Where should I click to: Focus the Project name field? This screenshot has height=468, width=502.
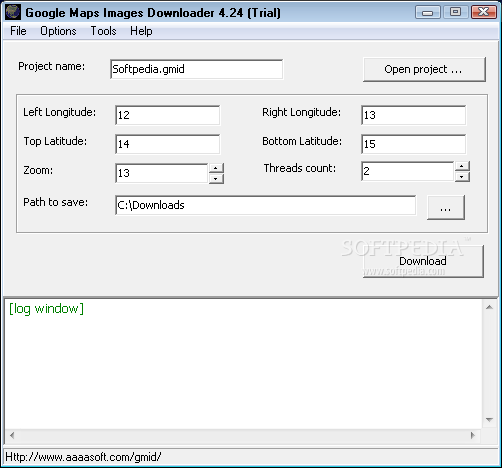pyautogui.click(x=196, y=69)
